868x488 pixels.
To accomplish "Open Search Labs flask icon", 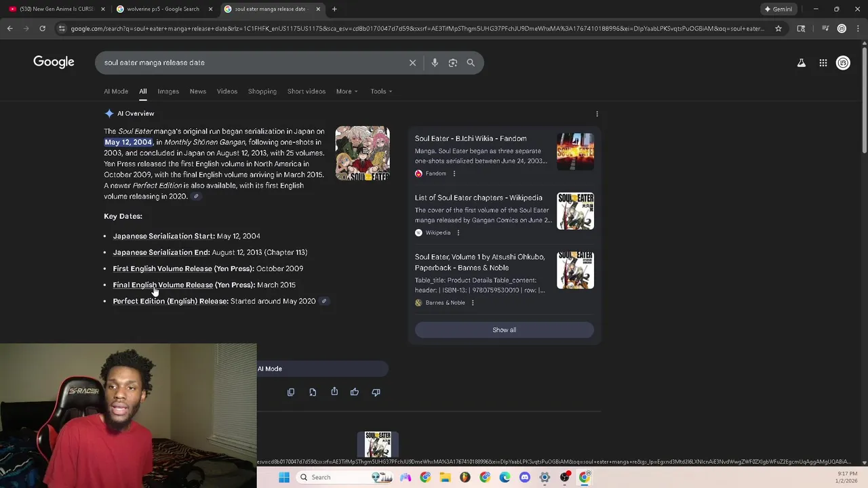I will click(x=801, y=62).
